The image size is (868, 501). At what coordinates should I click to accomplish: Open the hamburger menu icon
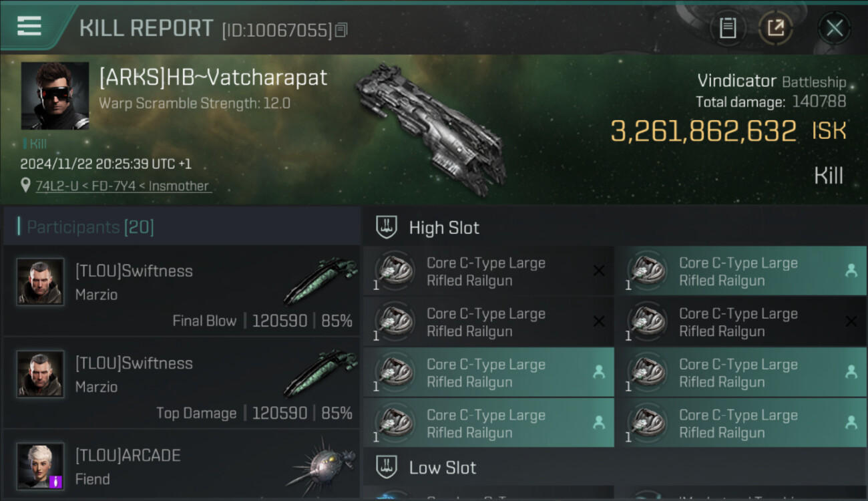(29, 26)
